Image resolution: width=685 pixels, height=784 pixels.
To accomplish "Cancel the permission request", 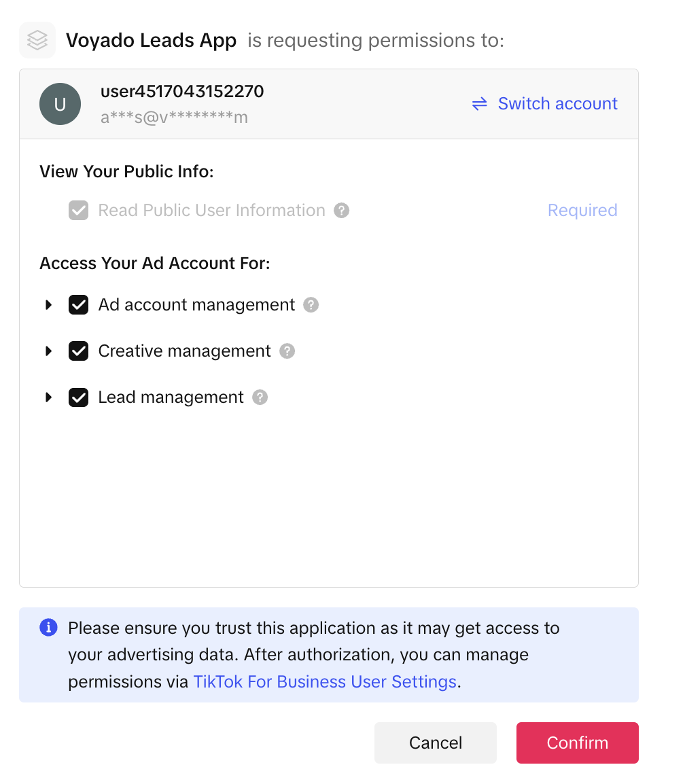I will [436, 743].
